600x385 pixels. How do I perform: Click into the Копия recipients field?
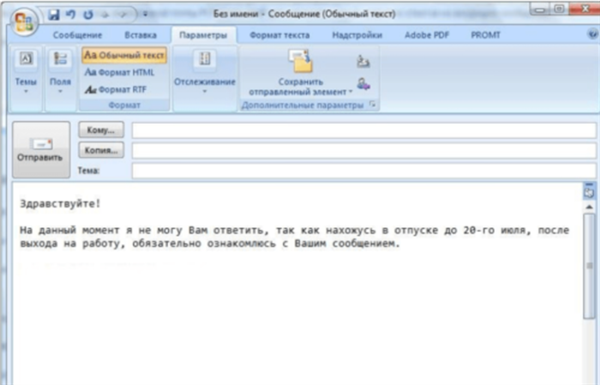coord(364,150)
